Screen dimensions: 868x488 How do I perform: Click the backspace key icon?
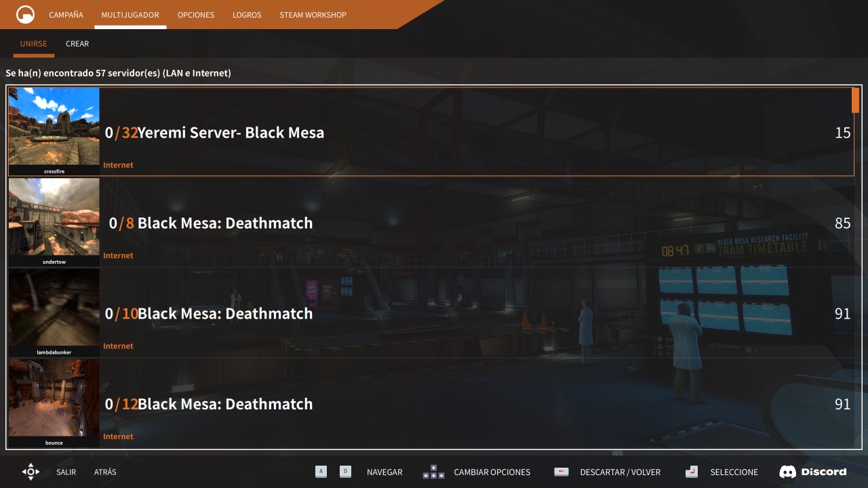[x=561, y=472]
